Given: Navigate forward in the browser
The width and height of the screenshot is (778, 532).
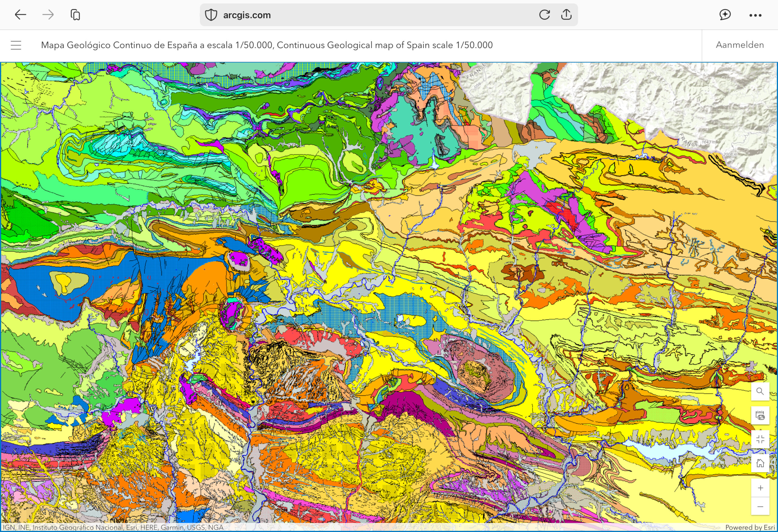Looking at the screenshot, I should click(x=48, y=15).
